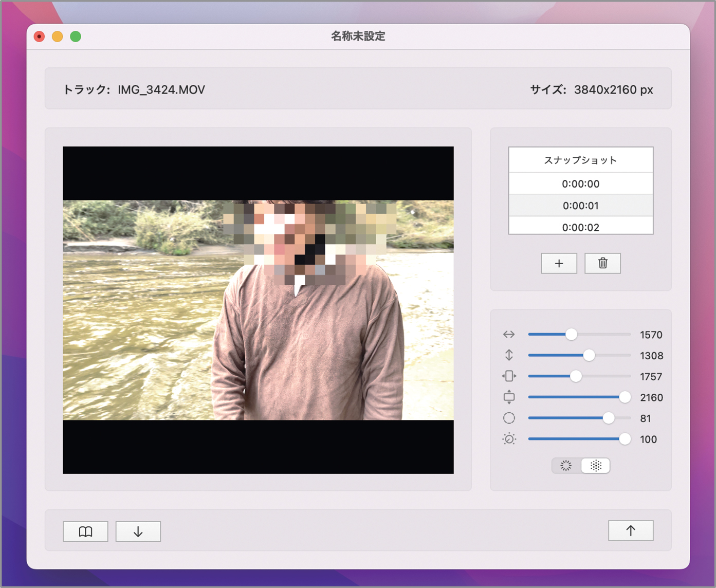Switch to the left blur-style segment
Viewport: 716px width, 588px height.
(x=566, y=466)
